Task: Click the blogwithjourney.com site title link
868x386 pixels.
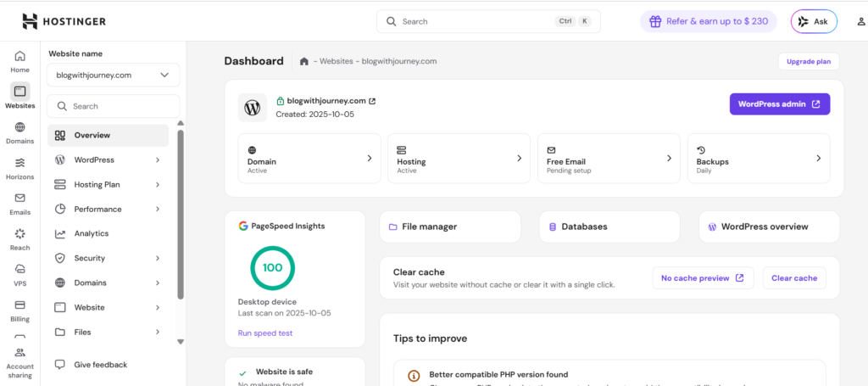Action: click(x=326, y=101)
